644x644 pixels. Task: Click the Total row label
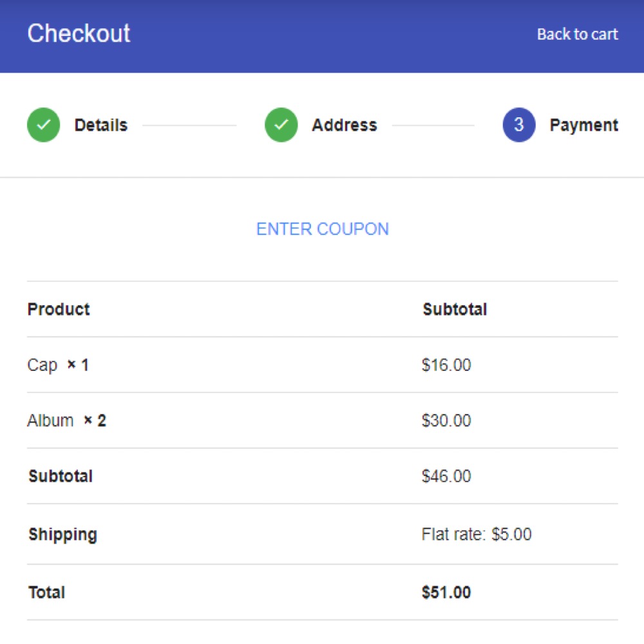pyautogui.click(x=47, y=592)
